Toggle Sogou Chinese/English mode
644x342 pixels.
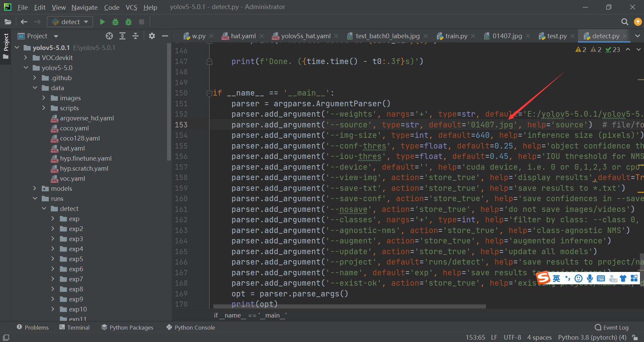[x=556, y=278]
